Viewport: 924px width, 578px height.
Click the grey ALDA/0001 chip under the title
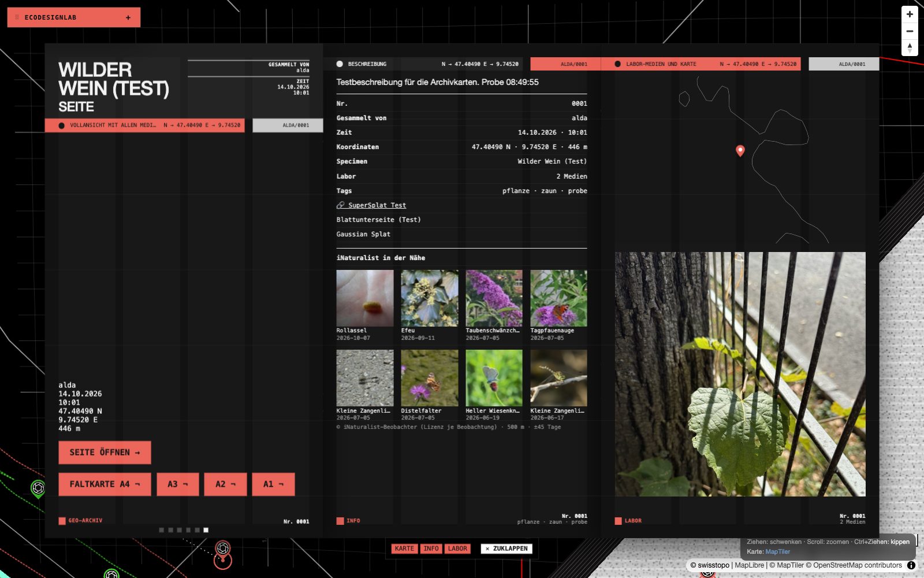click(x=288, y=125)
